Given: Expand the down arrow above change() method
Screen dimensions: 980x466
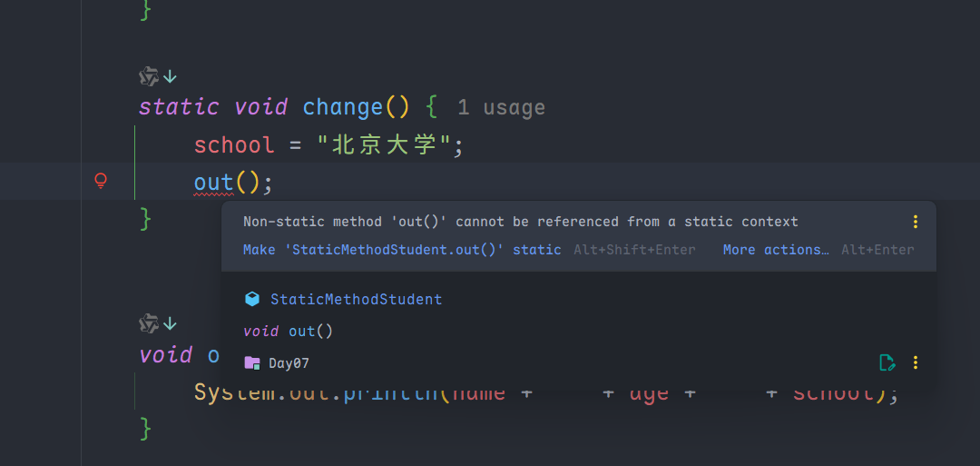Looking at the screenshot, I should tap(170, 76).
